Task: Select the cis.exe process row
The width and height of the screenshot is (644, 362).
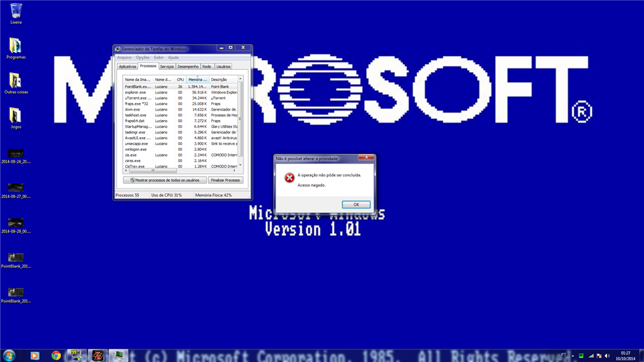Action: click(x=180, y=156)
